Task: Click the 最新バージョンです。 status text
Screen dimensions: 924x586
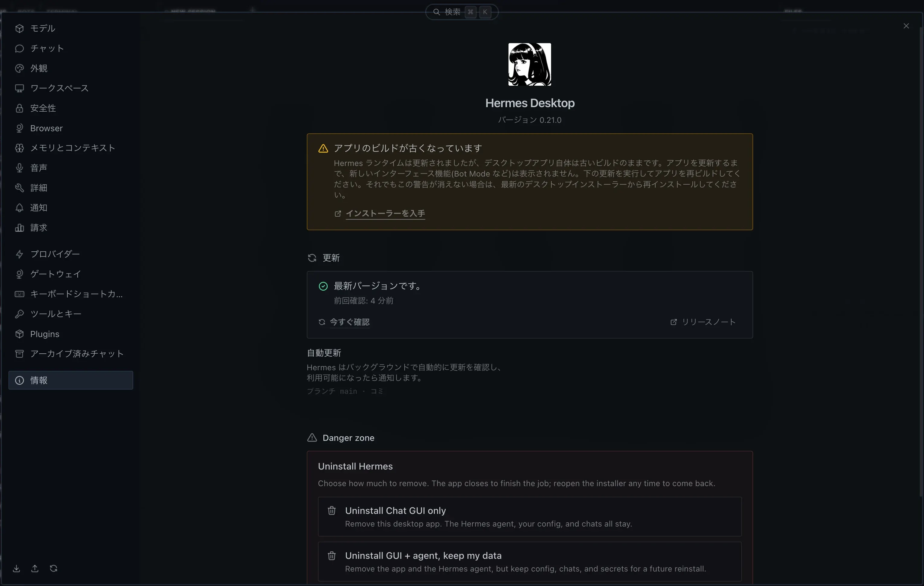Action: click(x=378, y=286)
